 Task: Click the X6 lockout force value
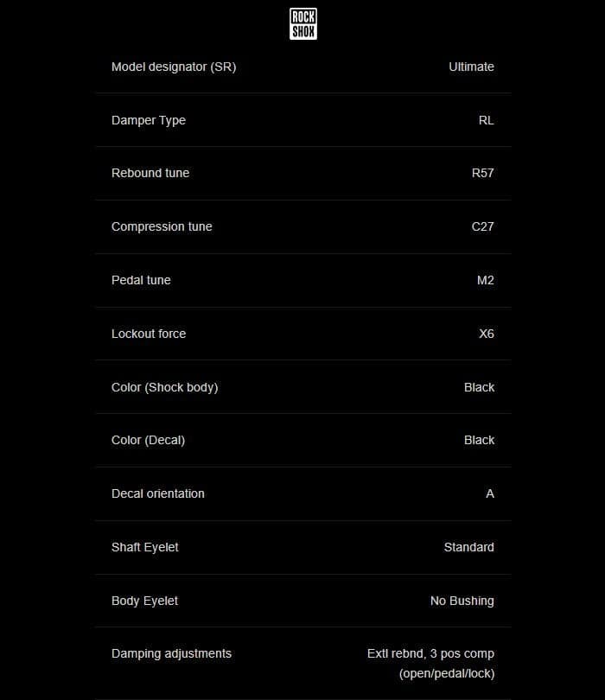coord(486,334)
